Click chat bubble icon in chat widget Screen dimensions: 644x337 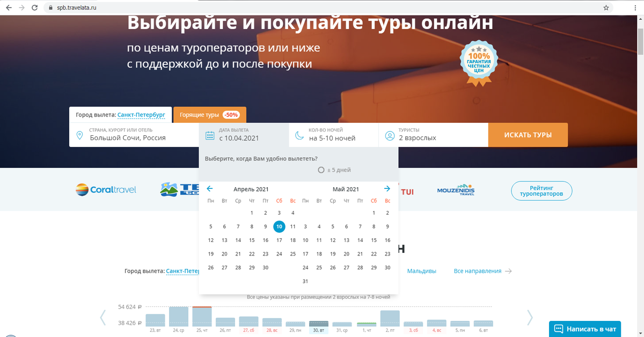(558, 328)
